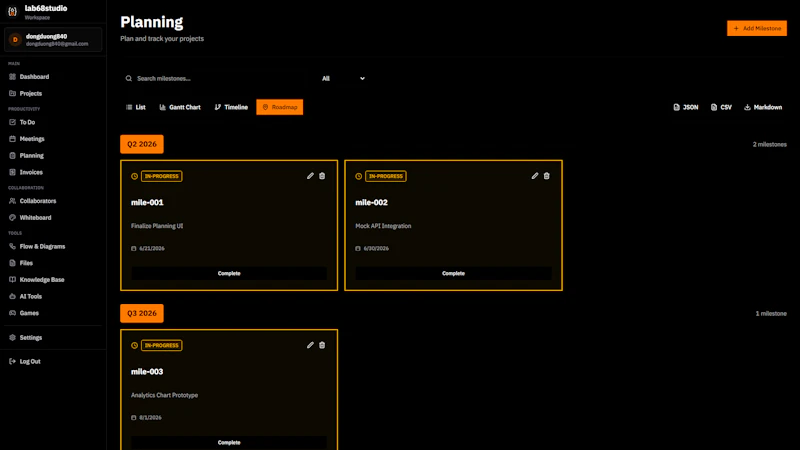Screen dimensions: 800x450
Task: Open Flow & Diagrams
Action: (53, 246)
